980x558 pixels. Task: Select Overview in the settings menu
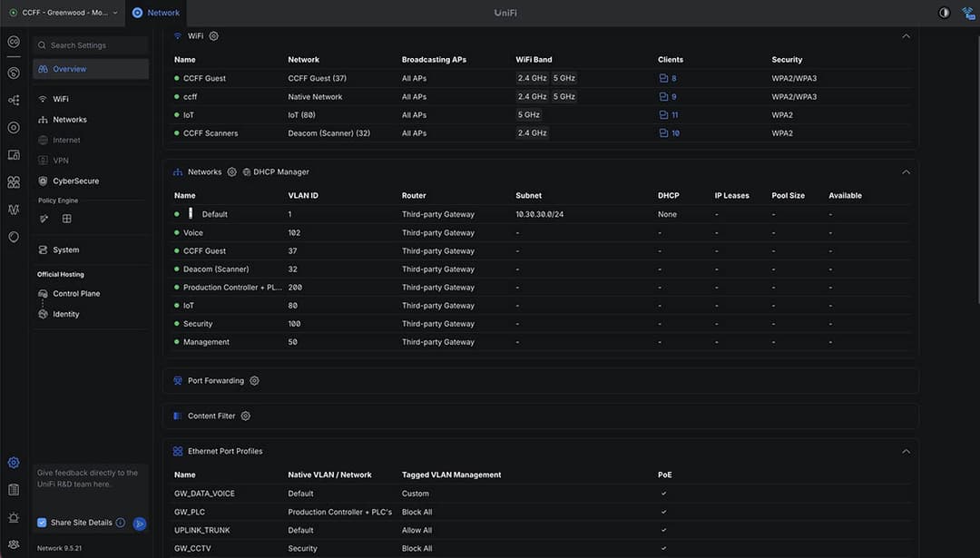point(91,69)
